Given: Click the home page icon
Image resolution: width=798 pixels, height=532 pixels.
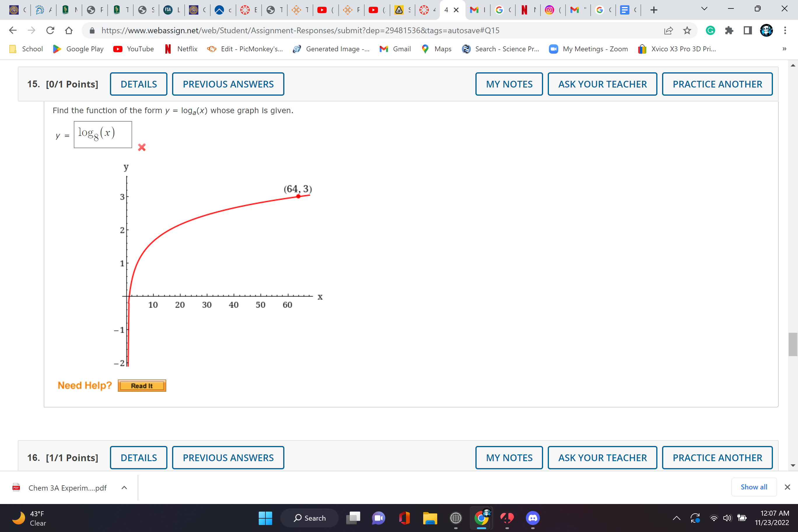Looking at the screenshot, I should tap(69, 31).
